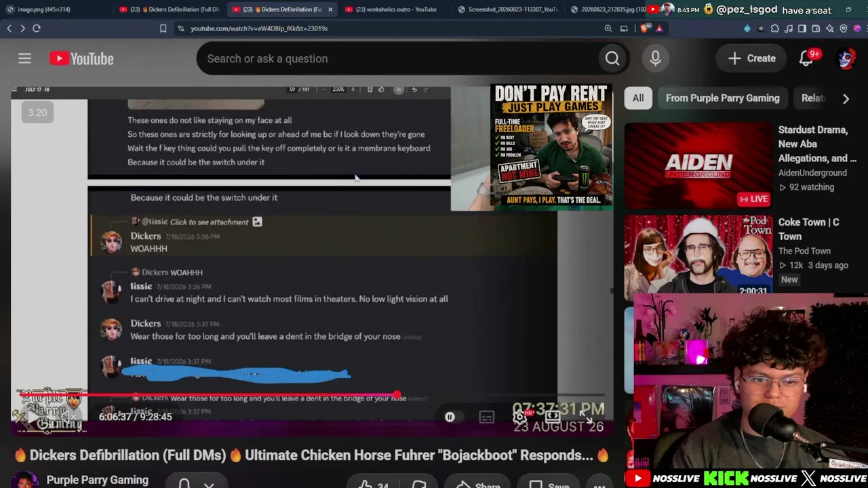Image resolution: width=868 pixels, height=488 pixels.
Task: Bookmark this page in address bar
Action: pos(163,28)
